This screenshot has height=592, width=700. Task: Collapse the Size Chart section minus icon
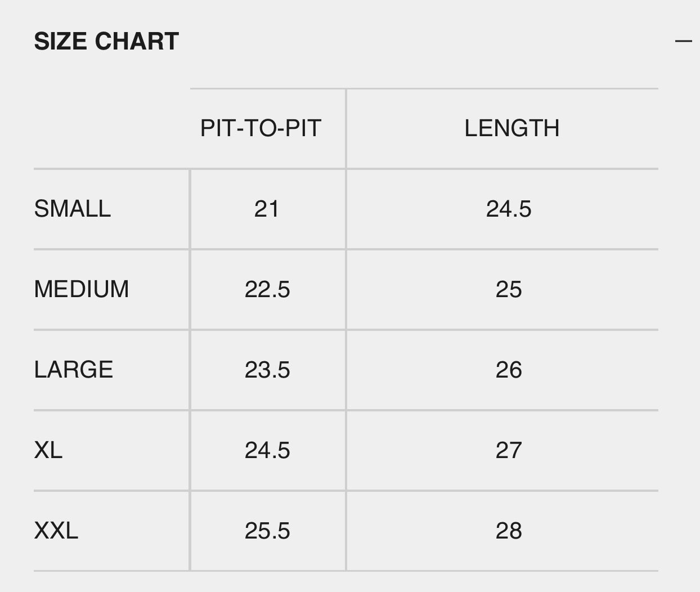683,41
